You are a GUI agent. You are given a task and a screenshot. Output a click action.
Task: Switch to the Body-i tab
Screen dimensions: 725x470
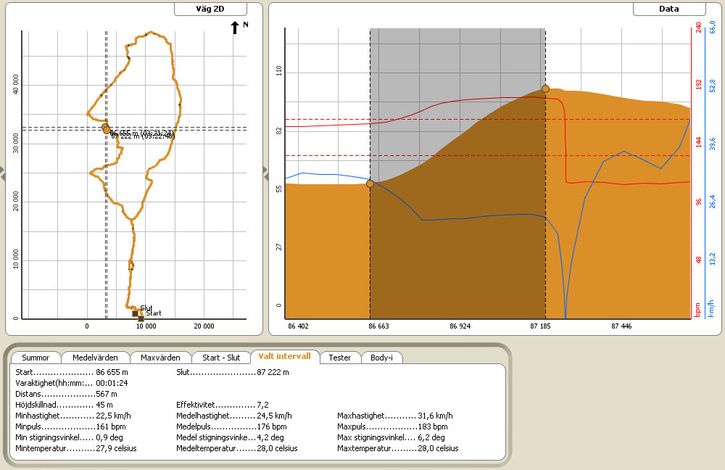pos(382,357)
